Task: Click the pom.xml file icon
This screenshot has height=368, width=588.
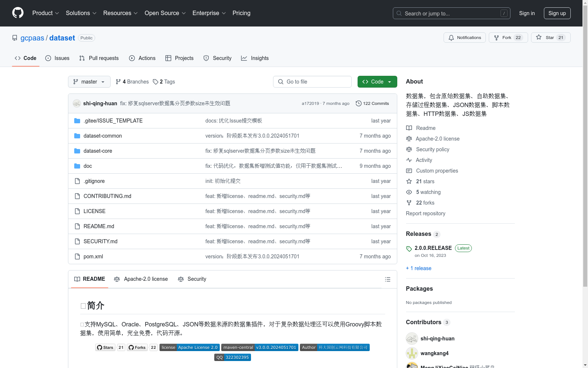Action: click(77, 256)
